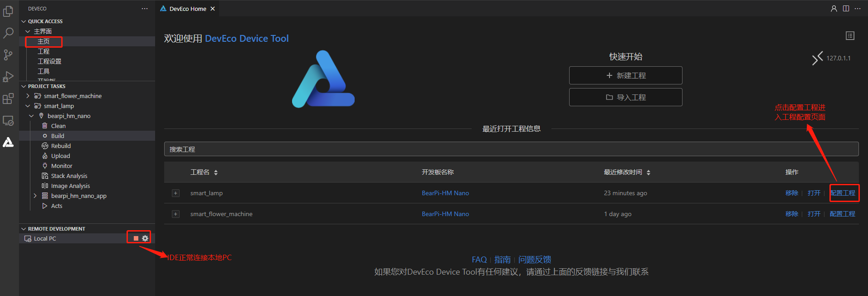
Task: Open editor more actions ellipsis
Action: [858, 9]
